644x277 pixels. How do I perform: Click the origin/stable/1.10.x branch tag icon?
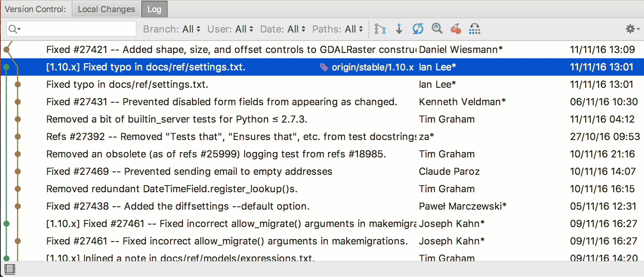pos(324,67)
